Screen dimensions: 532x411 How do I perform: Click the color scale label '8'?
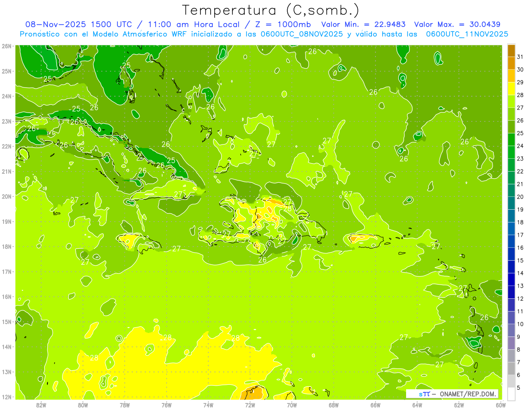(519, 349)
